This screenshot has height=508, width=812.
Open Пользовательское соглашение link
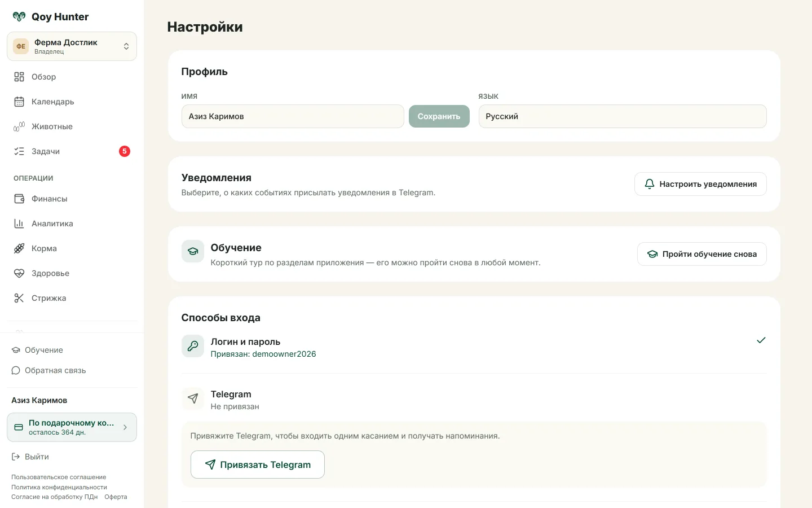[x=59, y=477]
